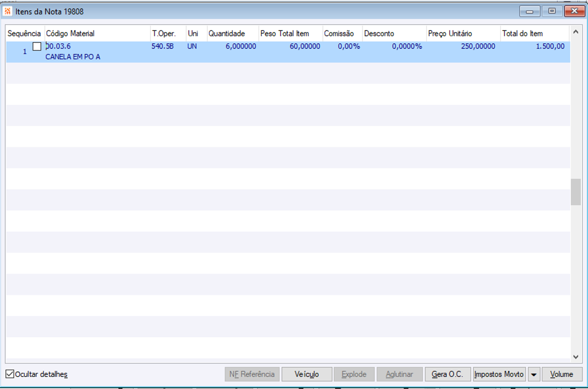Click the NF Referência button
Screen dimensions: 588x389
[x=252, y=375]
